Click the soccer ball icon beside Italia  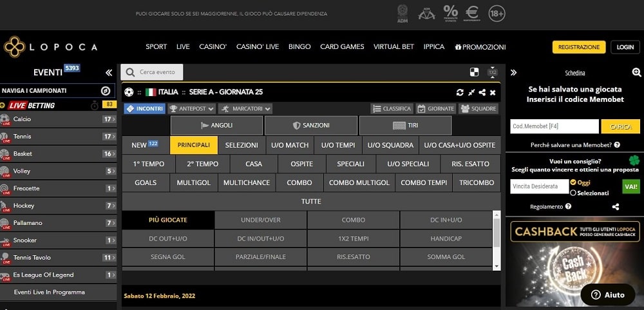point(129,92)
